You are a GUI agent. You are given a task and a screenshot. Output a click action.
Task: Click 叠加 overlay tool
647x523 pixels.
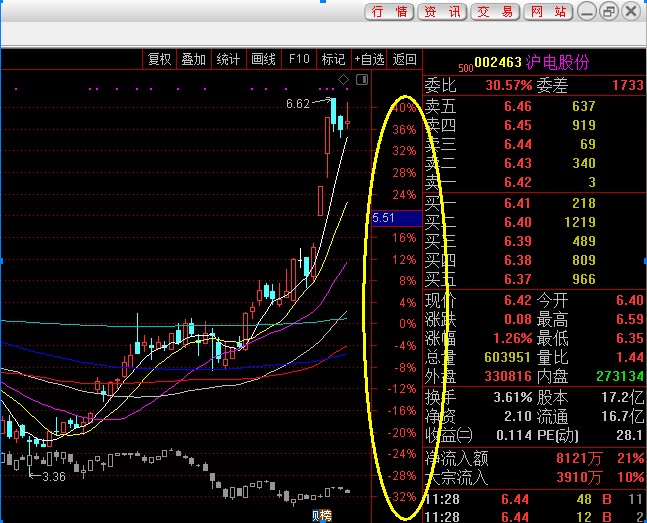193,59
